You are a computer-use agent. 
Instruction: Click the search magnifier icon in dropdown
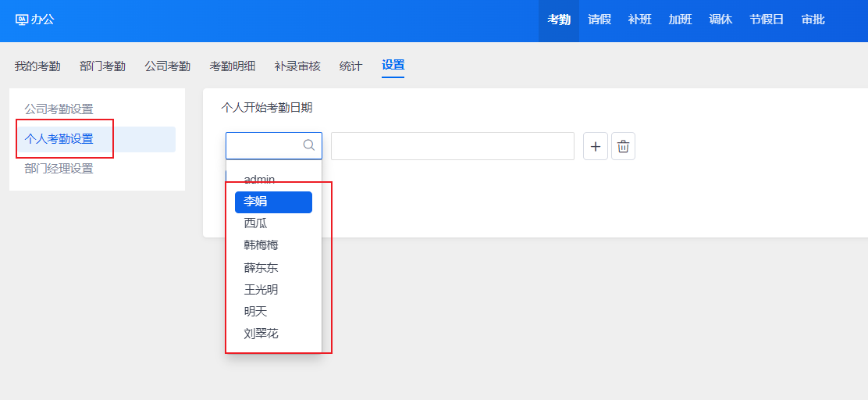click(x=308, y=145)
